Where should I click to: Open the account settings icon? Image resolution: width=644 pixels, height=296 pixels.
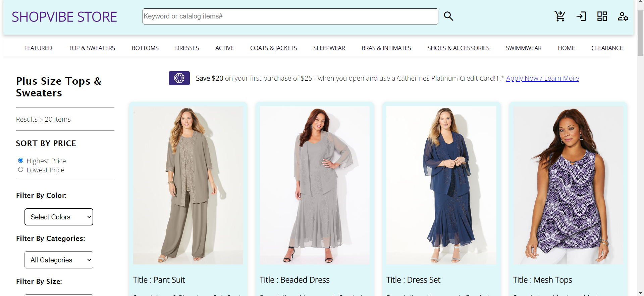point(623,16)
